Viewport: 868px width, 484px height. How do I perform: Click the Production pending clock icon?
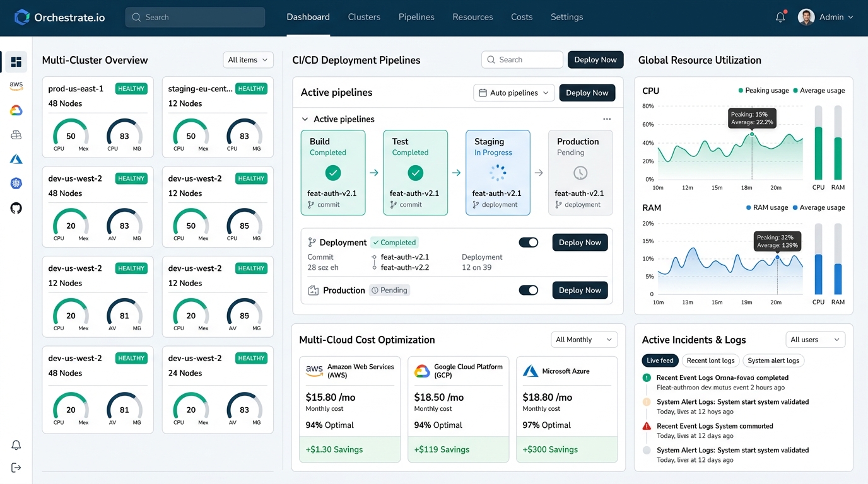[580, 173]
